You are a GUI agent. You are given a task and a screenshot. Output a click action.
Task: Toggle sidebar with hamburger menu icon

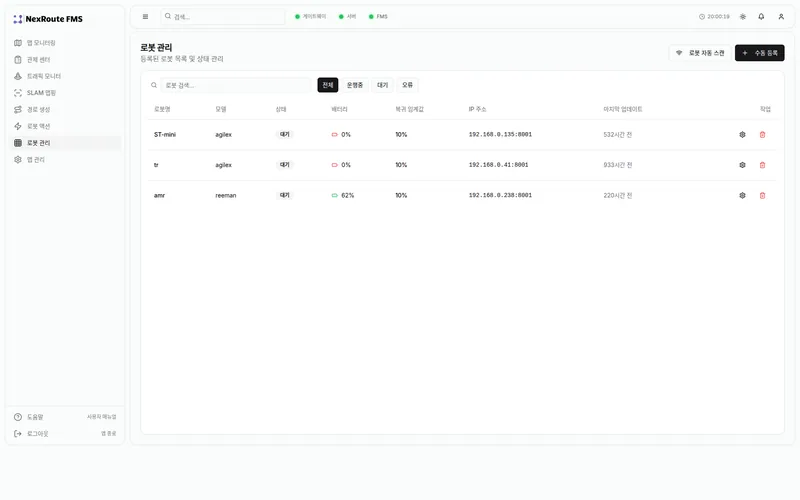click(x=145, y=16)
